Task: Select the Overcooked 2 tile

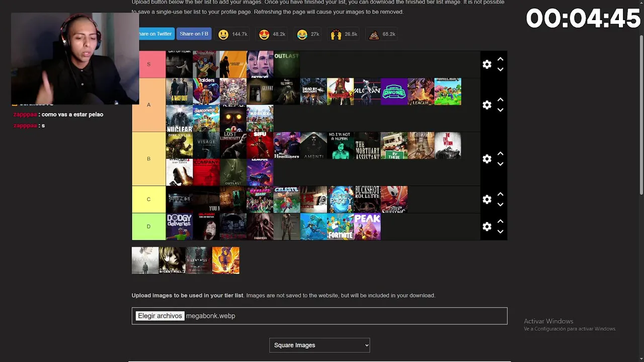Action: pyautogui.click(x=206, y=119)
